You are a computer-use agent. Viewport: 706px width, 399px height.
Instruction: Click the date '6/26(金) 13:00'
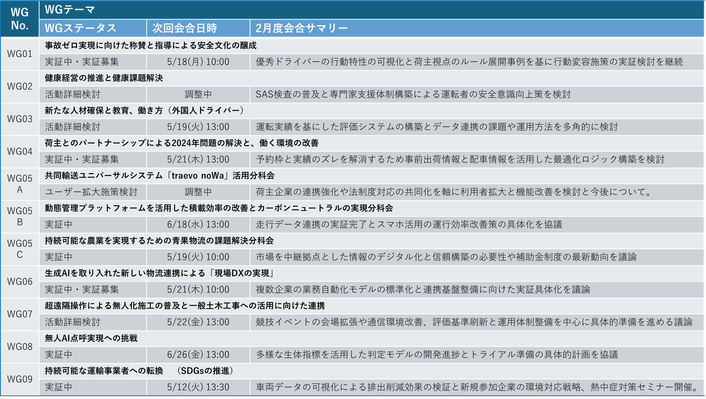pos(198,355)
